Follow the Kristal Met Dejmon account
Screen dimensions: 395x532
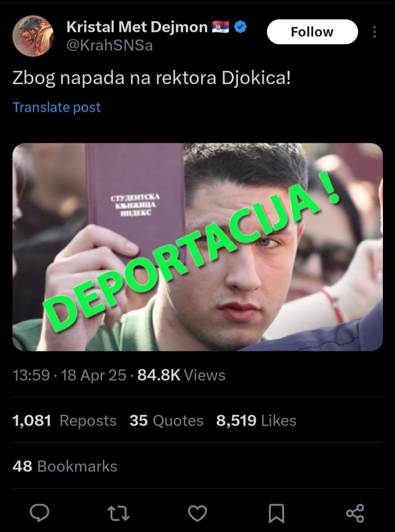[312, 32]
